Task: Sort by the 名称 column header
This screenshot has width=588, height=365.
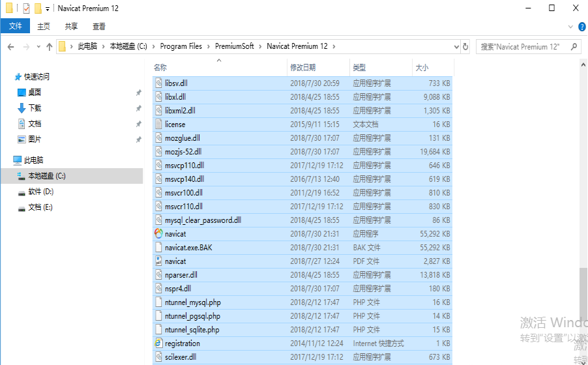Action: (220, 68)
